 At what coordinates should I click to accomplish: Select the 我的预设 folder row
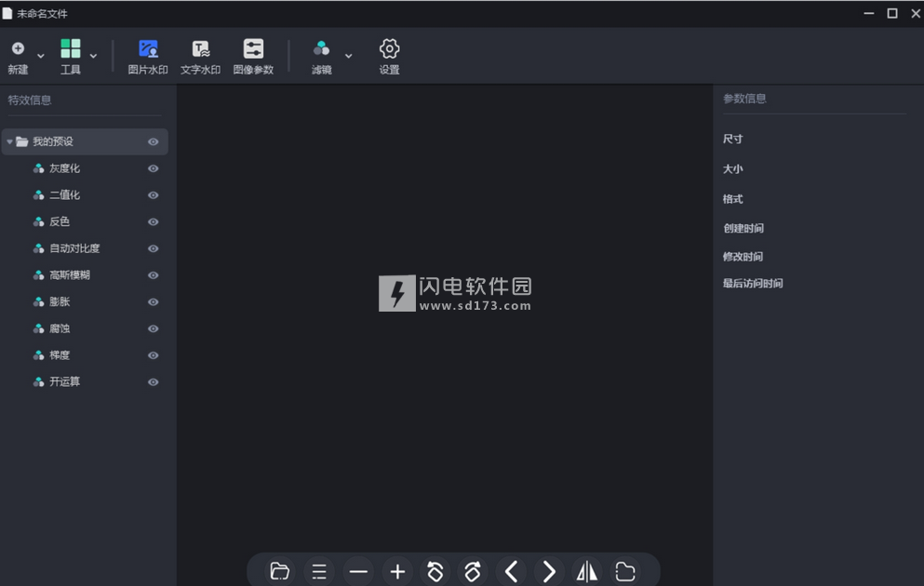click(x=85, y=141)
